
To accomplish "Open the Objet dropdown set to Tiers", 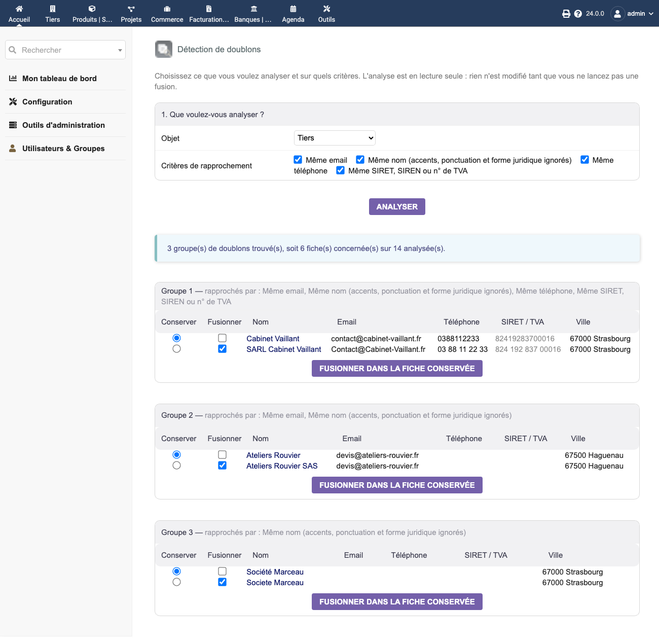I will click(335, 138).
